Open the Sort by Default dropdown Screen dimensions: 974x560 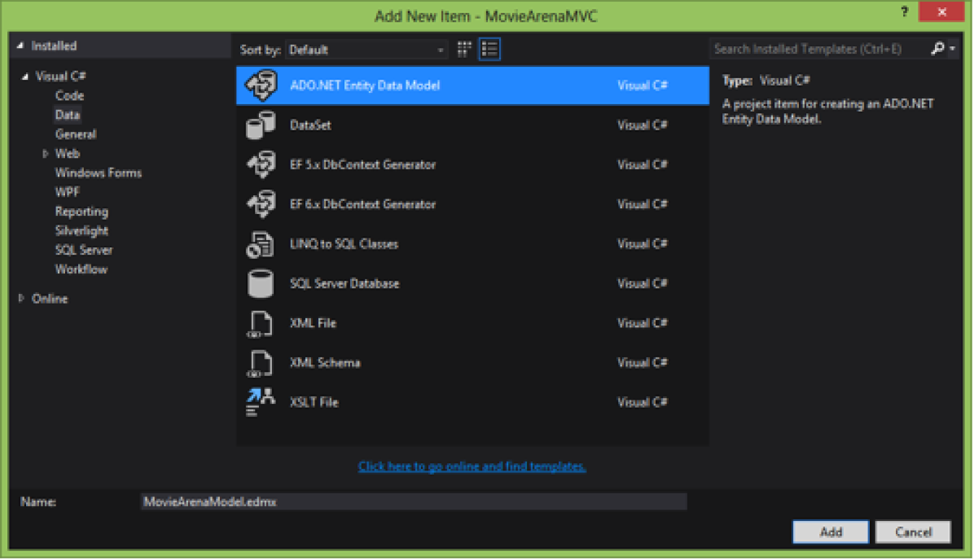[x=366, y=50]
